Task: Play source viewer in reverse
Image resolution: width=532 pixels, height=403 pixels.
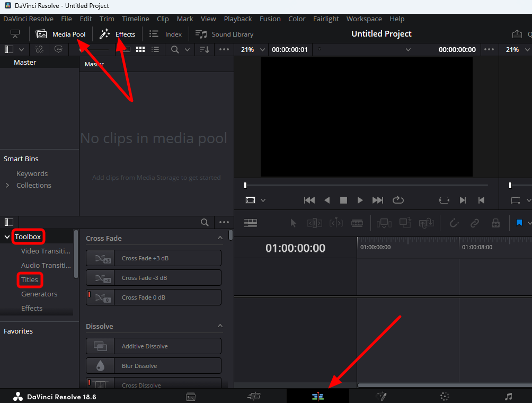Action: (327, 200)
